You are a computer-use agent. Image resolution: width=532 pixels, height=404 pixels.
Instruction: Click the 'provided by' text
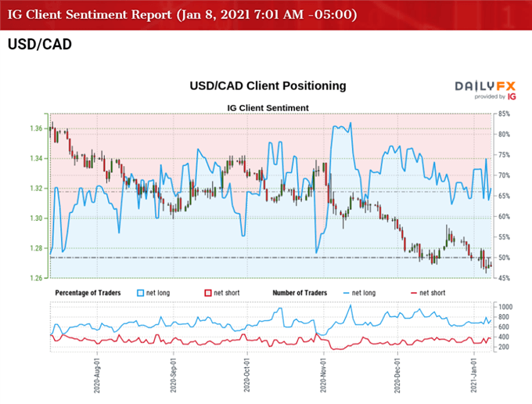(490, 97)
